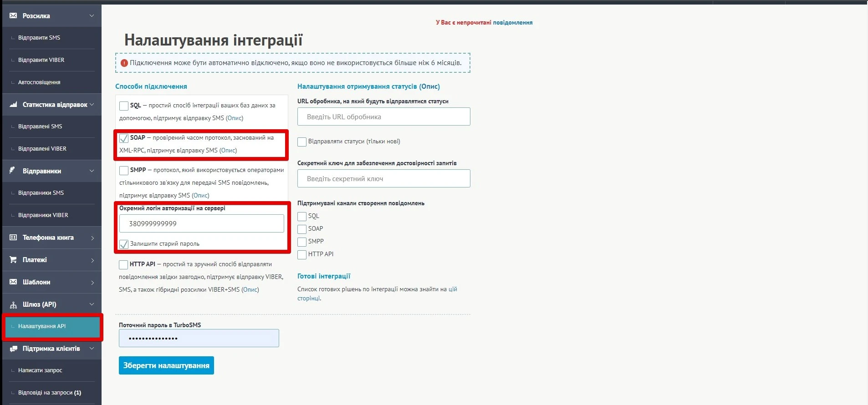Image resolution: width=868 pixels, height=405 pixels.
Task: Check the HTTP API supported channel checkbox
Action: pyautogui.click(x=302, y=255)
